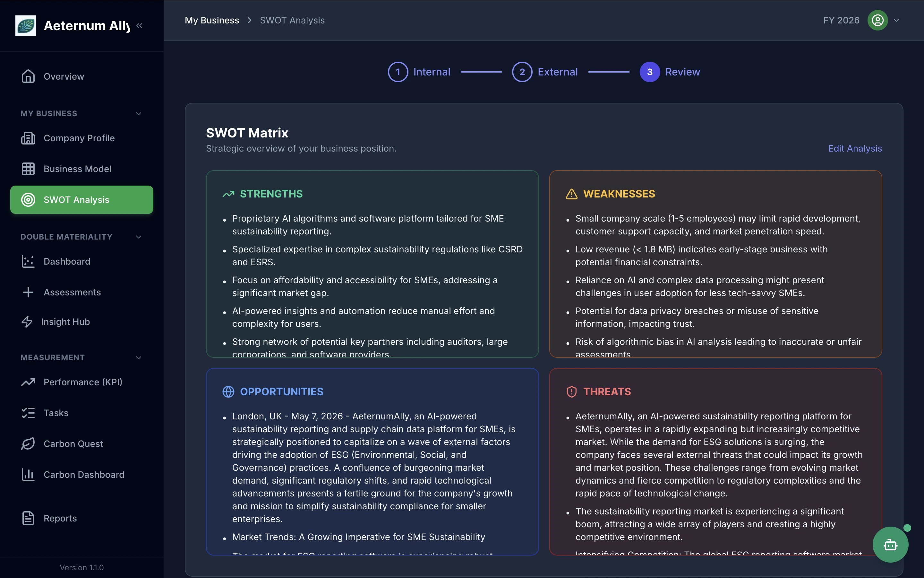
Task: Open Double Materiality Dashboard
Action: [82, 261]
